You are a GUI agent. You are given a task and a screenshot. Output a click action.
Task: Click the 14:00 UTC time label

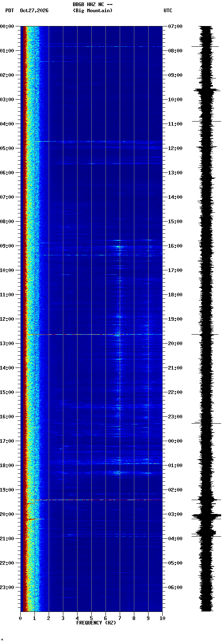pyautogui.click(x=175, y=197)
